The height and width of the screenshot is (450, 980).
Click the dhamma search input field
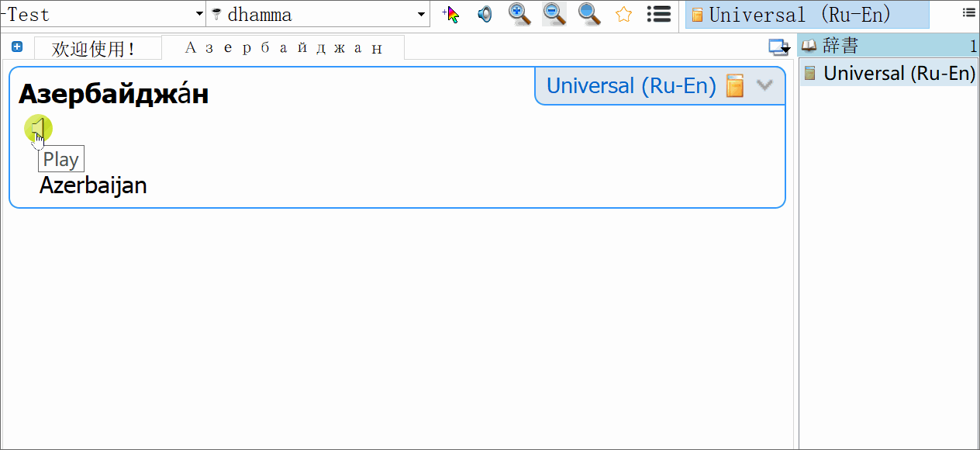(x=318, y=15)
